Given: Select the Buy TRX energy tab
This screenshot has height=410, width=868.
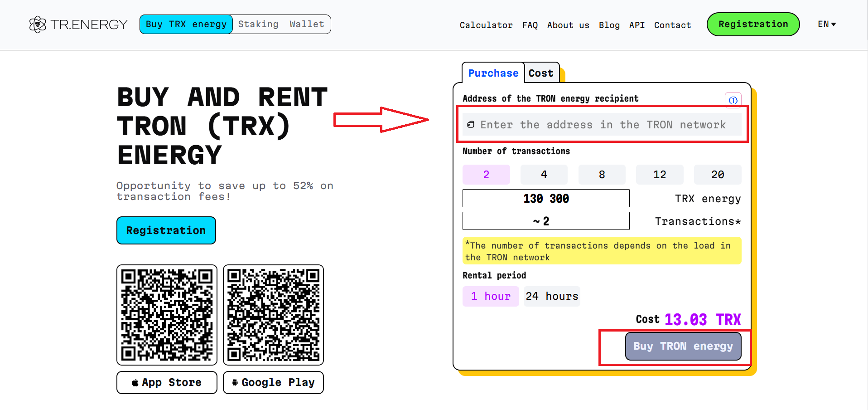Looking at the screenshot, I should tap(186, 24).
